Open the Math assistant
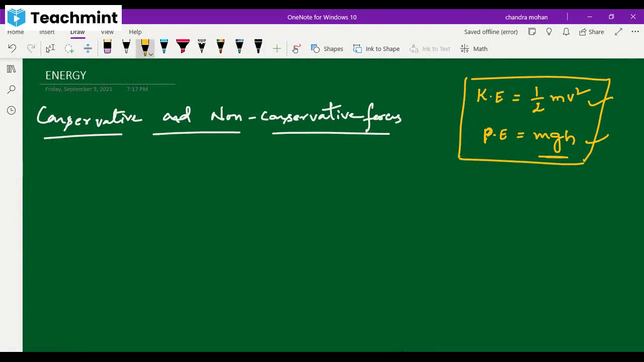 tap(474, 49)
